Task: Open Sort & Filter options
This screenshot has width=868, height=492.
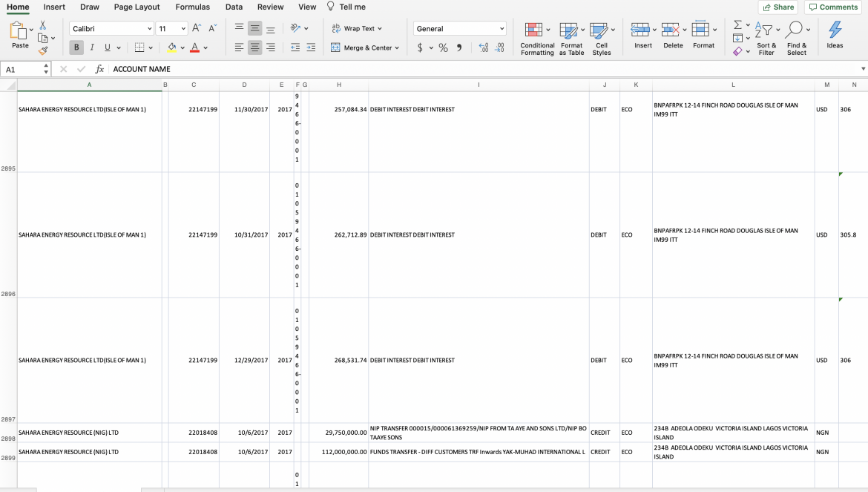Action: click(766, 39)
